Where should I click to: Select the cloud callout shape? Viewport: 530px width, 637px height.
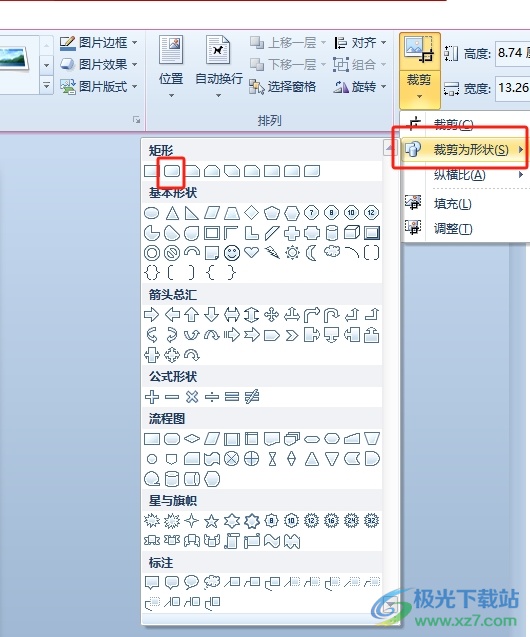[212, 583]
